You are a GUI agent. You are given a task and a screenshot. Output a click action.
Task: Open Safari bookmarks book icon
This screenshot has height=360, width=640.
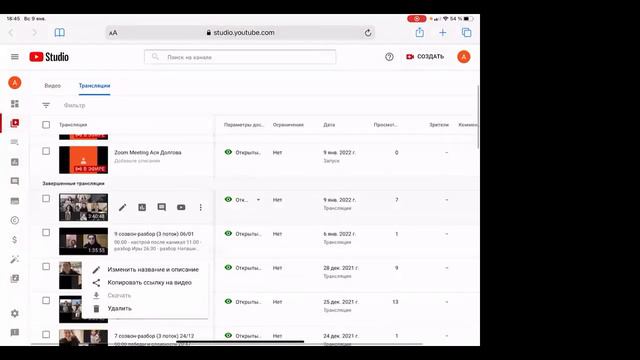[60, 32]
